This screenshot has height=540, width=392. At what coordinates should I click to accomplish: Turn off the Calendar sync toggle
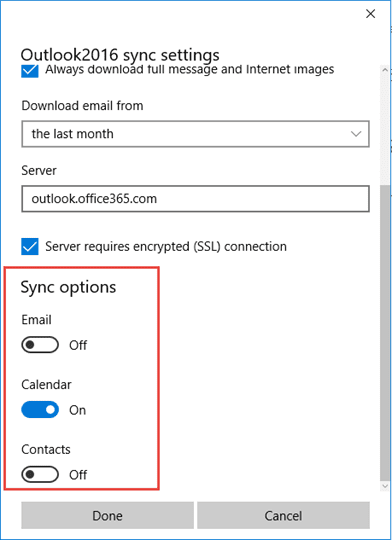coord(40,410)
